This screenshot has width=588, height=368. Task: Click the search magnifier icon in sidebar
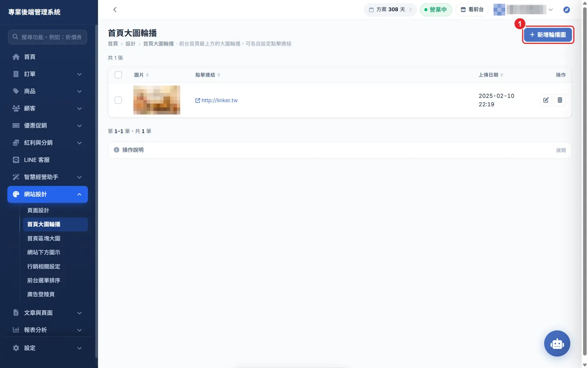[15, 37]
